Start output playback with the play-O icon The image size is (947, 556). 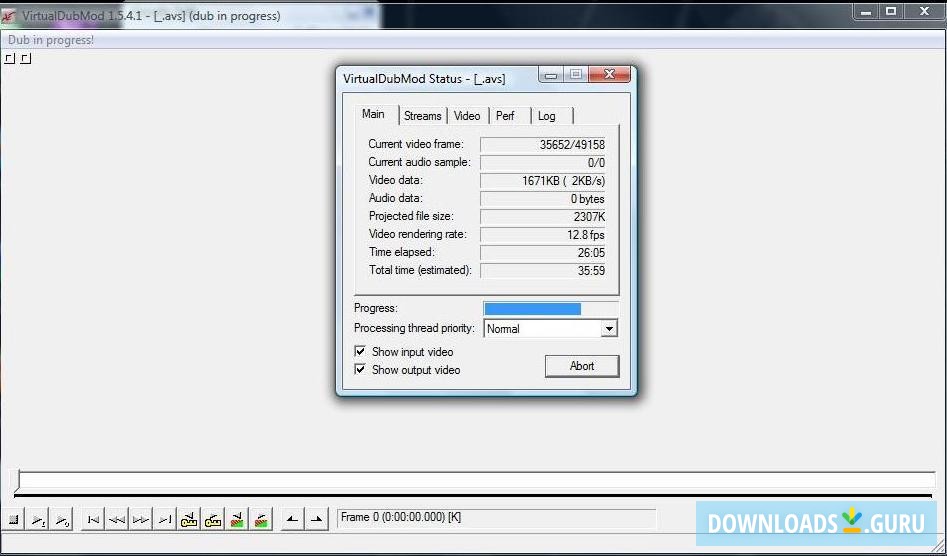point(62,519)
